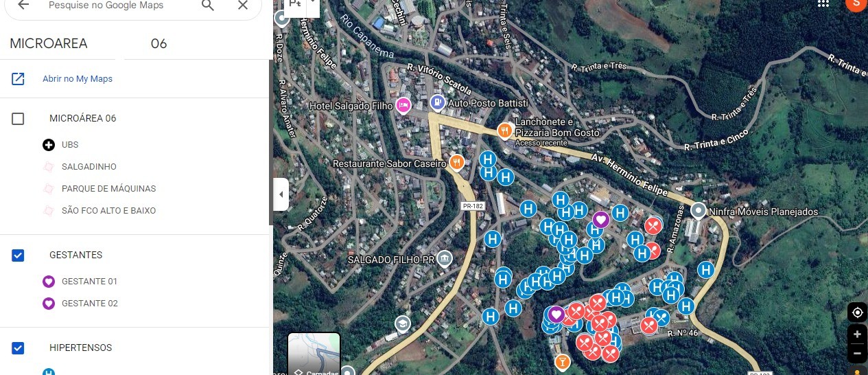Uncheck the GESTANTES layer checkbox

coord(18,255)
